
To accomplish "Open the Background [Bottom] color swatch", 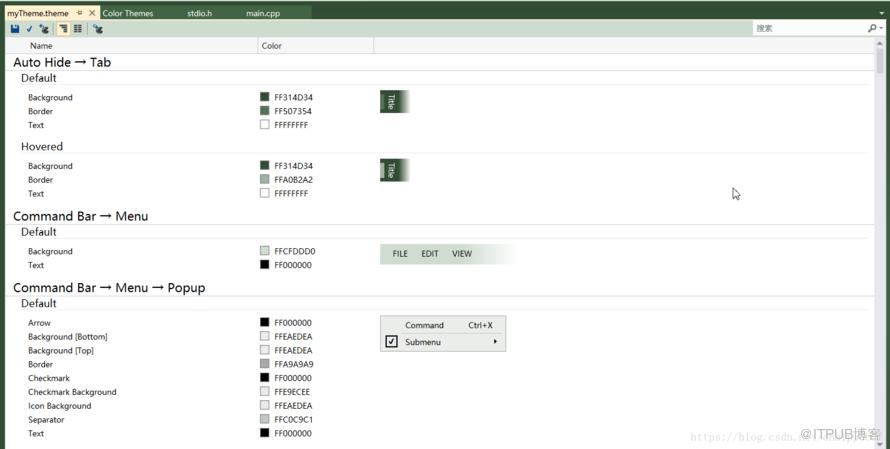I will click(x=265, y=336).
